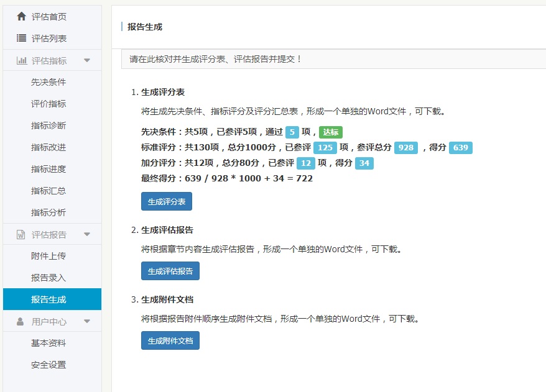Open the 附件上传 page
Image resolution: width=546 pixels, height=392 pixels.
click(x=49, y=256)
